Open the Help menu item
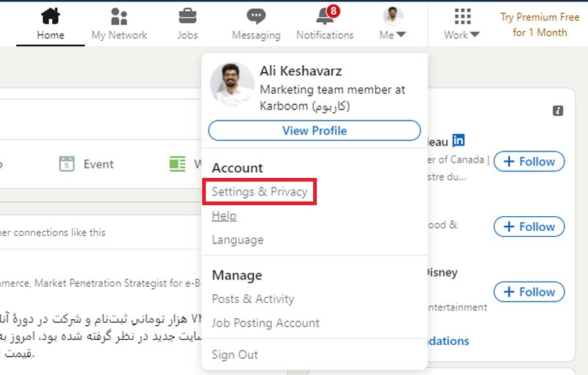 pos(224,216)
